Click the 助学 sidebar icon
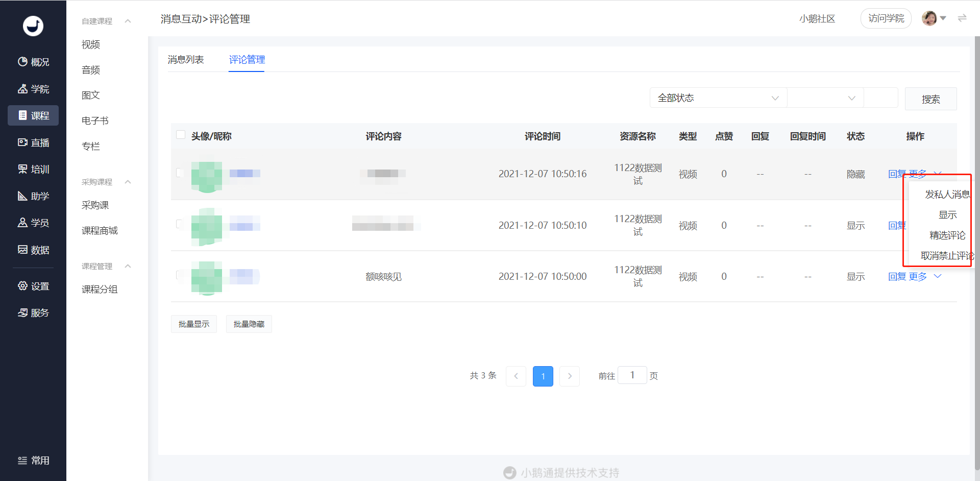 (22, 196)
